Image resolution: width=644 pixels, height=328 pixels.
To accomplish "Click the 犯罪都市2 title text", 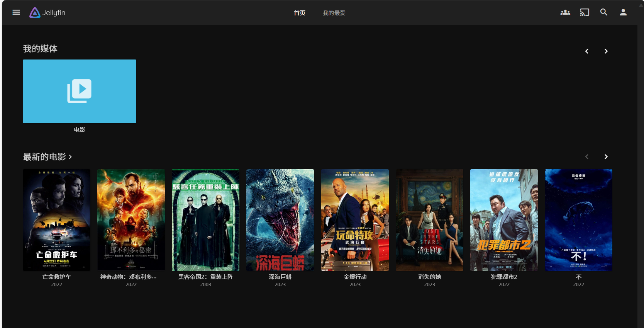I will point(504,277).
